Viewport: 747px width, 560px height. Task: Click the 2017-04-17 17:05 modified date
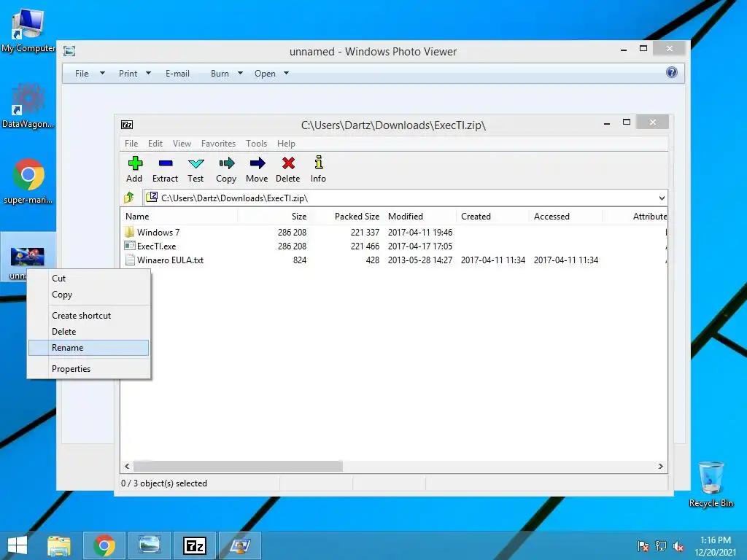pyautogui.click(x=419, y=246)
